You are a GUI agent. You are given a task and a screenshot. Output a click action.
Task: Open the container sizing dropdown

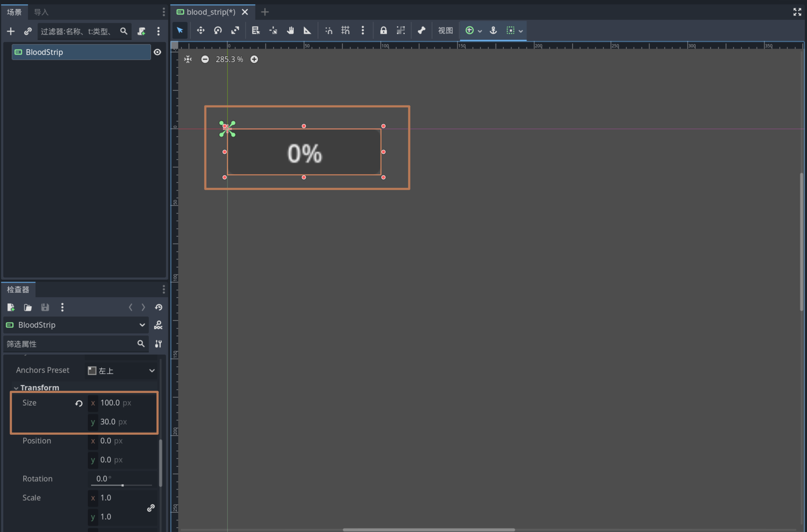(x=514, y=31)
